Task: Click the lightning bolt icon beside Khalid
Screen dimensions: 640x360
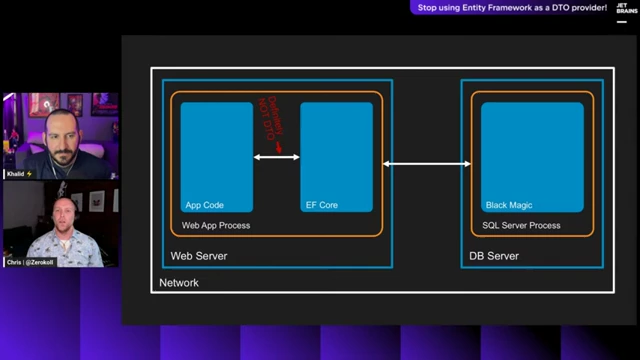Action: [29, 174]
